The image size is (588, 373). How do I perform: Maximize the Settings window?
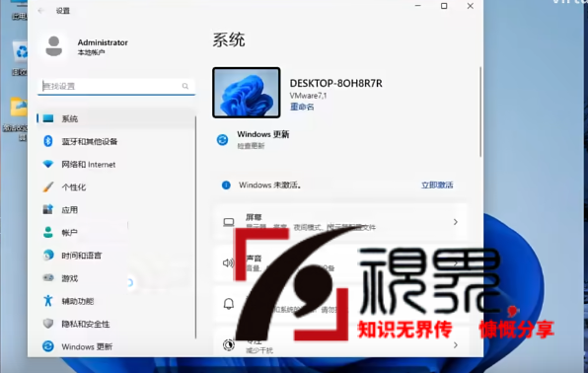point(444,6)
